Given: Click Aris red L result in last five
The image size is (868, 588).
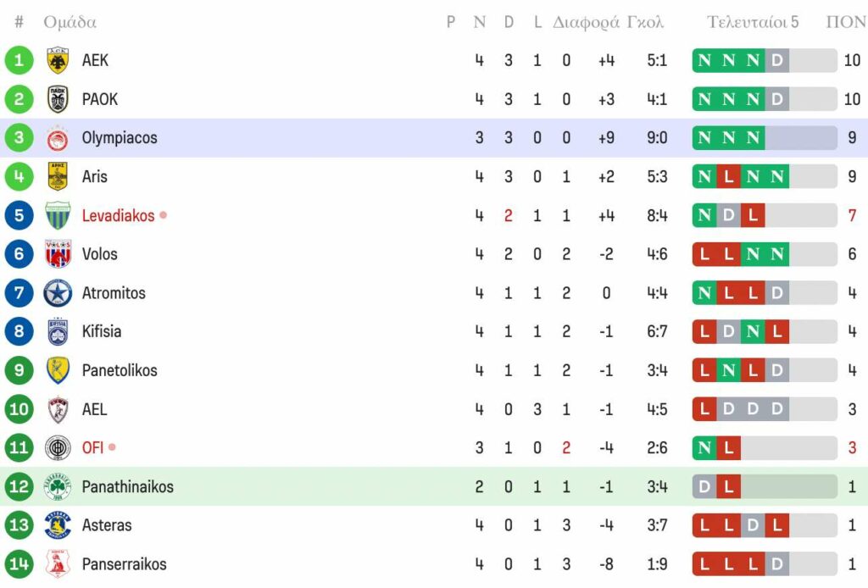Looking at the screenshot, I should pos(728,176).
